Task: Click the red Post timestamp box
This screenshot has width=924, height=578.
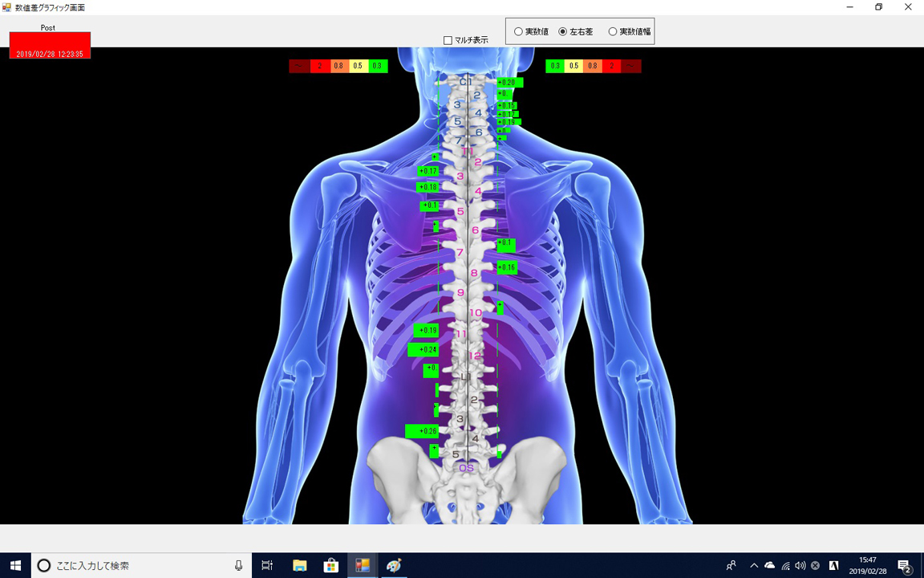Action: (50, 46)
